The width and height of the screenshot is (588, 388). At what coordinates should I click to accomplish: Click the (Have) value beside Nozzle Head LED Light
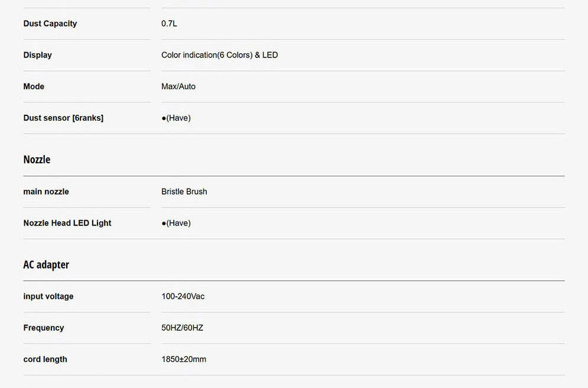coord(176,223)
